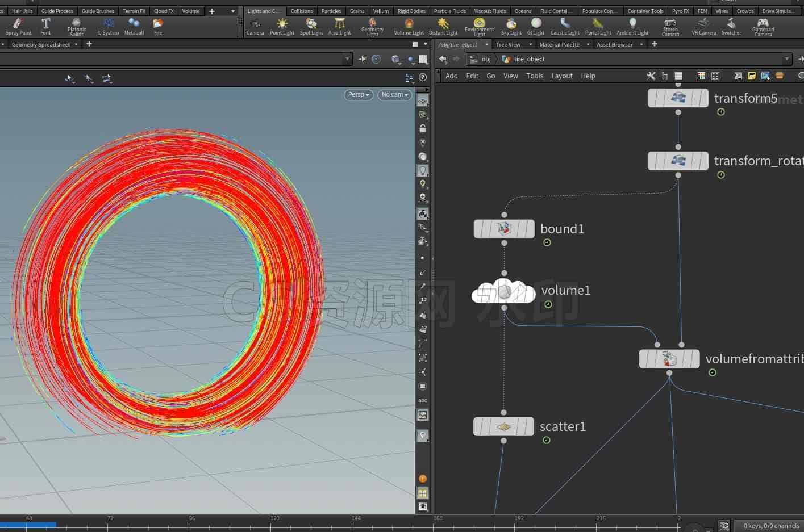This screenshot has width=804, height=532.
Task: Click the Portal Light tool
Action: [598, 27]
